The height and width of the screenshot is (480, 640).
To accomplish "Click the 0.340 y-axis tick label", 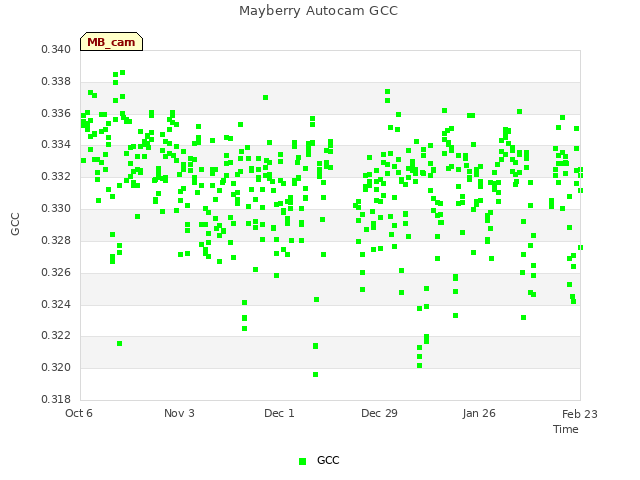I will 56,49.
